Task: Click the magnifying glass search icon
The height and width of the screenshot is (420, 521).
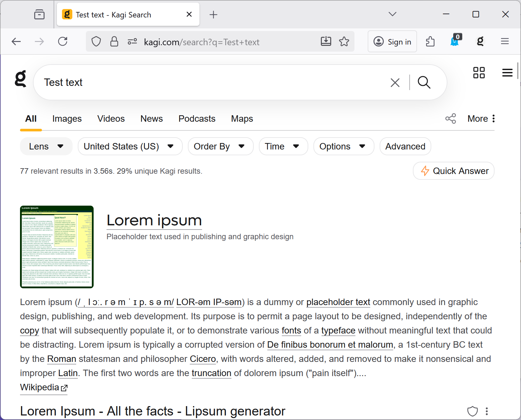Action: 424,83
